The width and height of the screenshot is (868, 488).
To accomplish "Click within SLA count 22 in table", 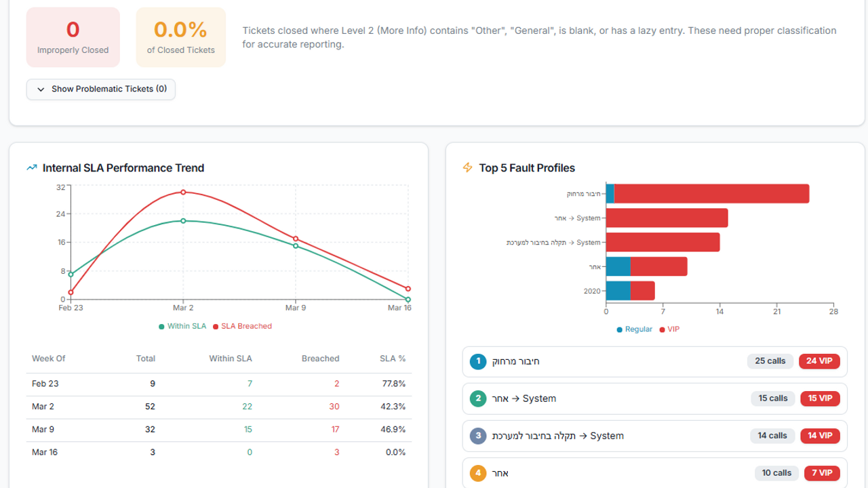I will tap(247, 407).
